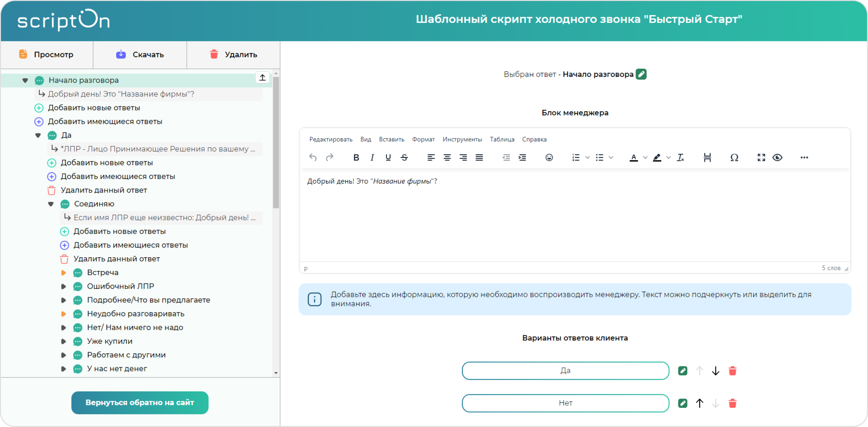Open fullscreen editor mode

pos(761,158)
